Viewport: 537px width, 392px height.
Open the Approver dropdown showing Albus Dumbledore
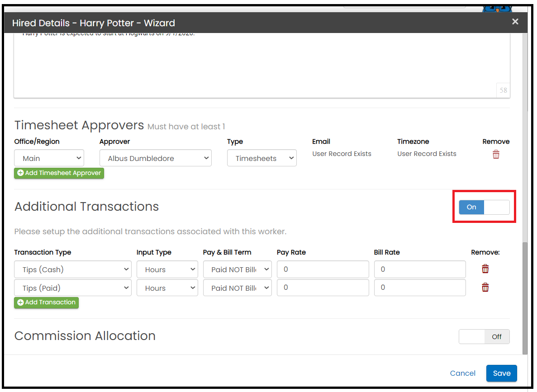(x=156, y=158)
